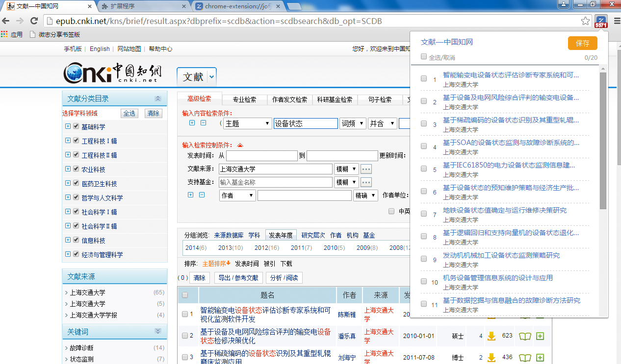The image size is (621, 364).
Task: Open the Chrome menu hamburger icon
Action: pyautogui.click(x=616, y=21)
